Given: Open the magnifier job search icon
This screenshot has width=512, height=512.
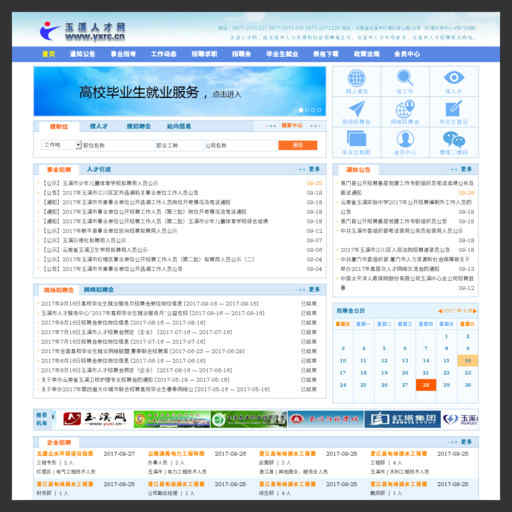Looking at the screenshot, I should 405,78.
